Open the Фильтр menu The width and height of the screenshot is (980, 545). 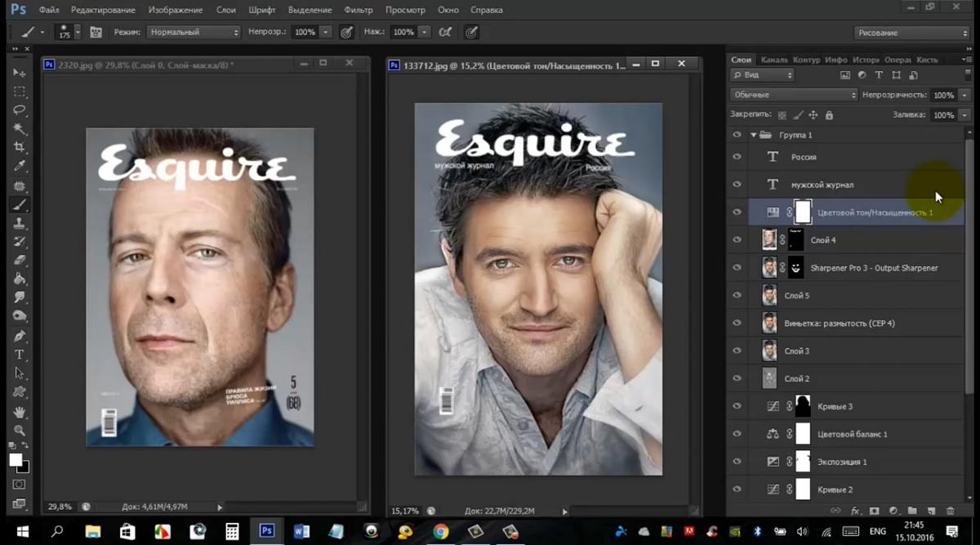(x=359, y=10)
